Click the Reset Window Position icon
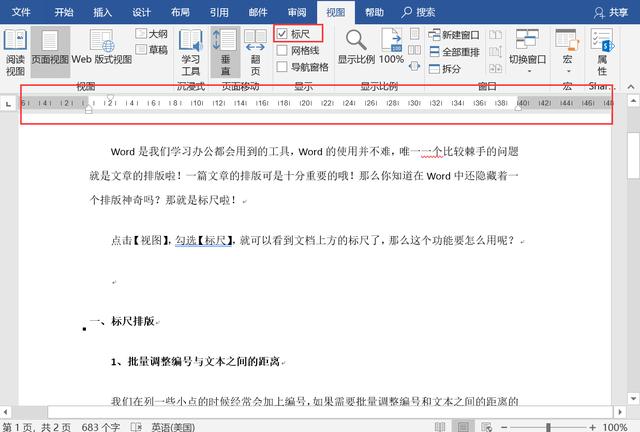 pos(495,68)
